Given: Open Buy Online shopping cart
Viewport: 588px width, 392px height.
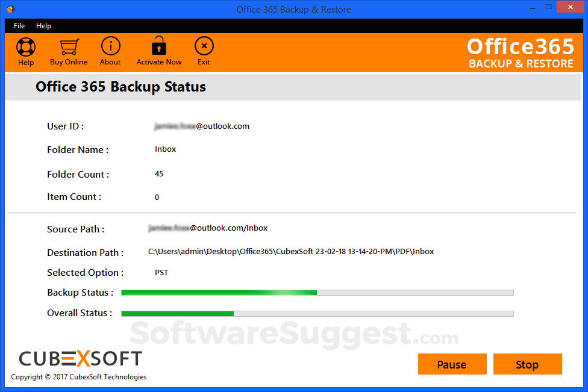Looking at the screenshot, I should tap(69, 47).
